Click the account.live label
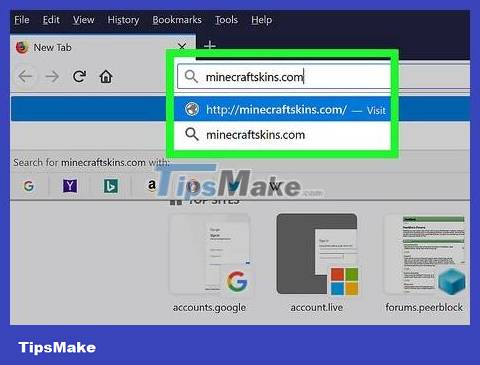Image resolution: width=480 pixels, height=365 pixels. [x=317, y=307]
